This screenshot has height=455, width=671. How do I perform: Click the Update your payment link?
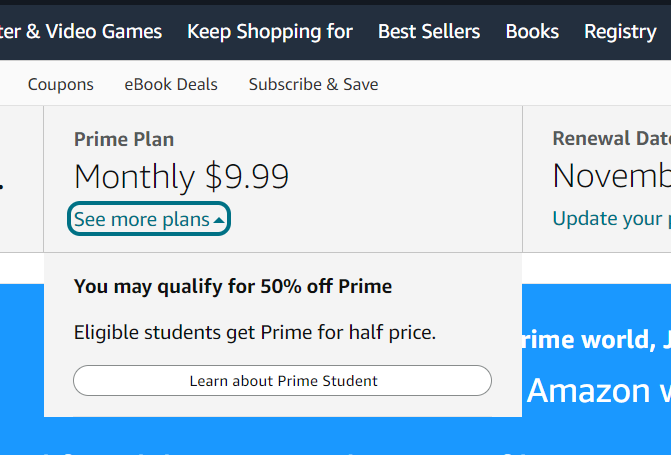coord(610,218)
